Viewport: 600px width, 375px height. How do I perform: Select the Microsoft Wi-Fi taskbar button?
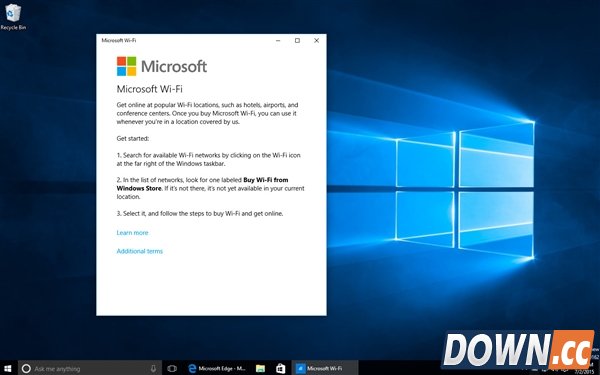pyautogui.click(x=325, y=368)
